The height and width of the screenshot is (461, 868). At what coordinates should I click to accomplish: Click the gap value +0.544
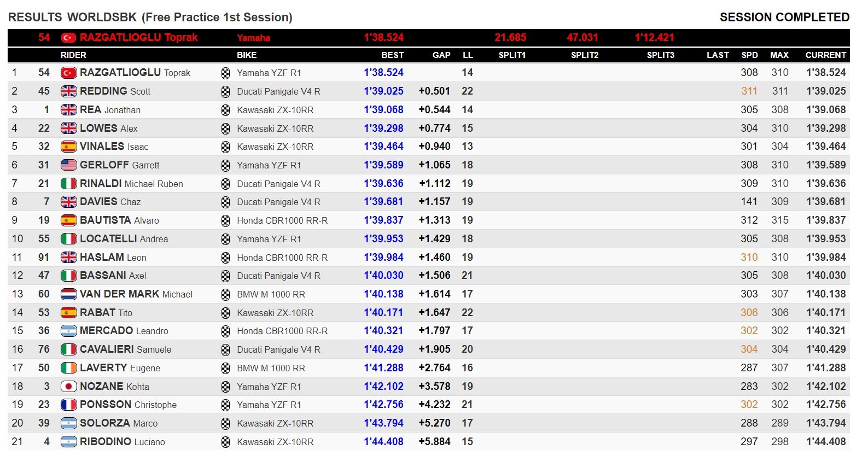tap(434, 110)
